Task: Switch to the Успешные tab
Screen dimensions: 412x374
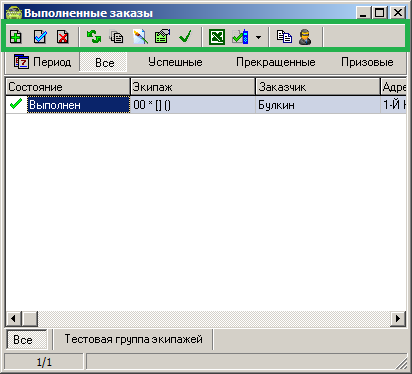Action: pos(175,62)
